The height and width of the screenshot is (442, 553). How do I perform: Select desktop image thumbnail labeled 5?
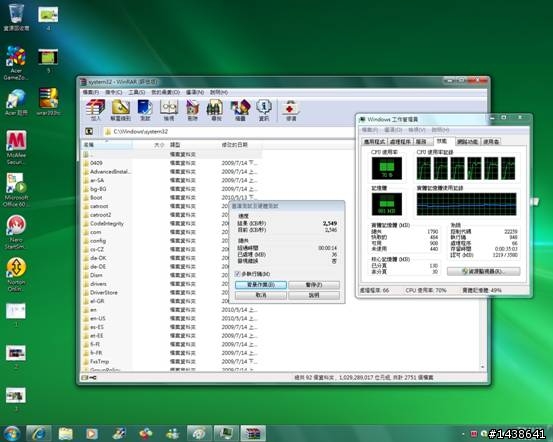tap(48, 60)
